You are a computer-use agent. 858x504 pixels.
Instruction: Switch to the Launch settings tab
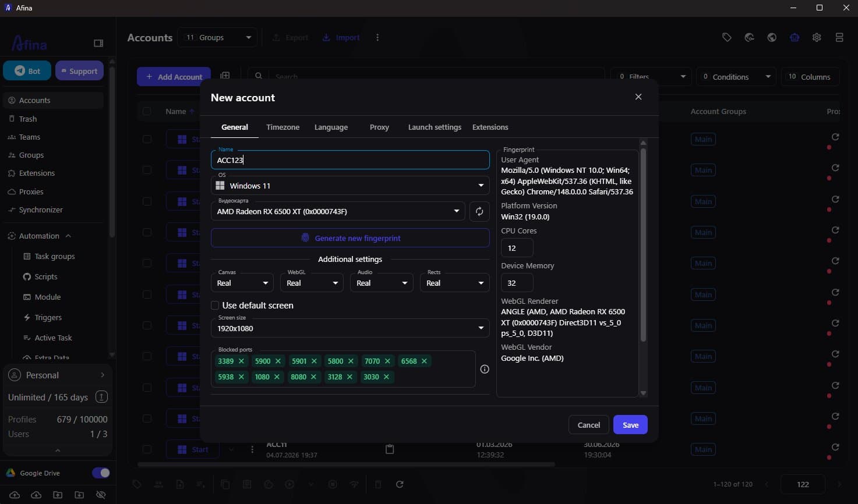(x=435, y=127)
